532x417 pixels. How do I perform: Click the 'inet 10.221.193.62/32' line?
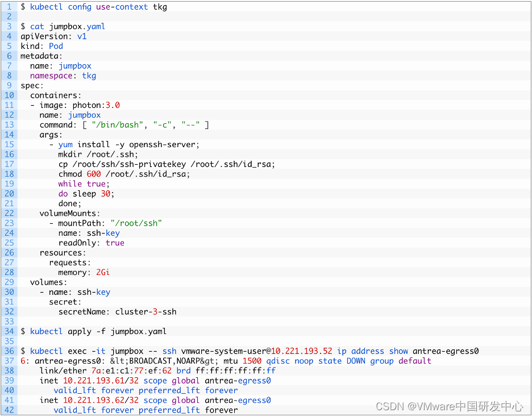click(155, 400)
